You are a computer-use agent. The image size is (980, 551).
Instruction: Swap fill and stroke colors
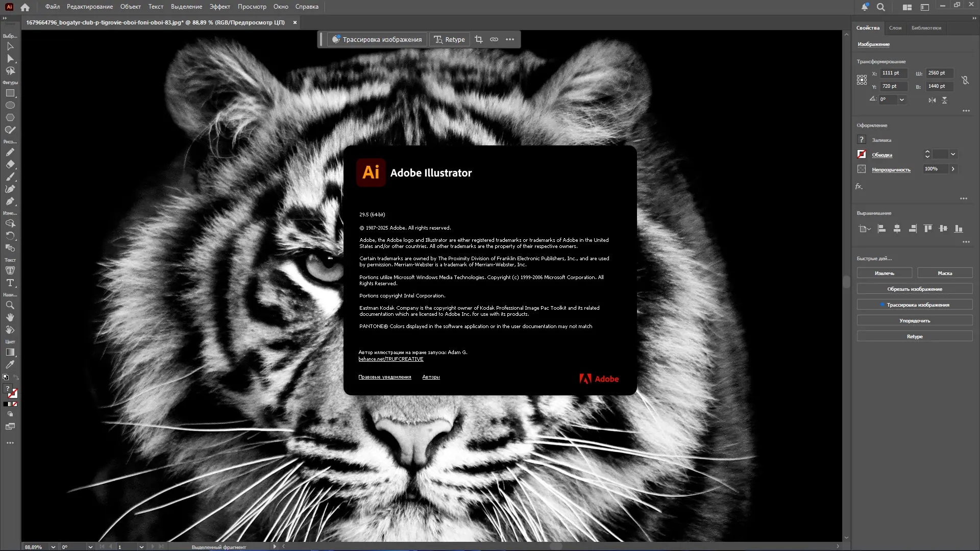[16, 378]
